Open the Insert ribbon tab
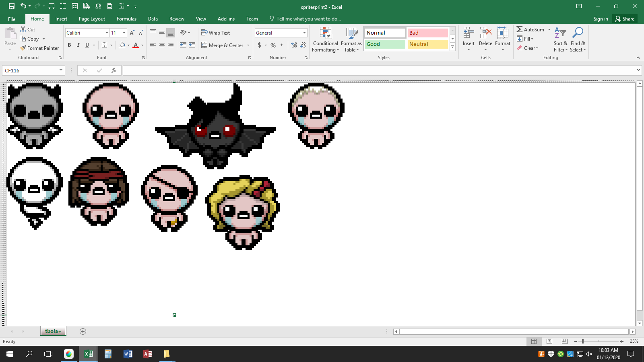The width and height of the screenshot is (644, 362). [61, 19]
